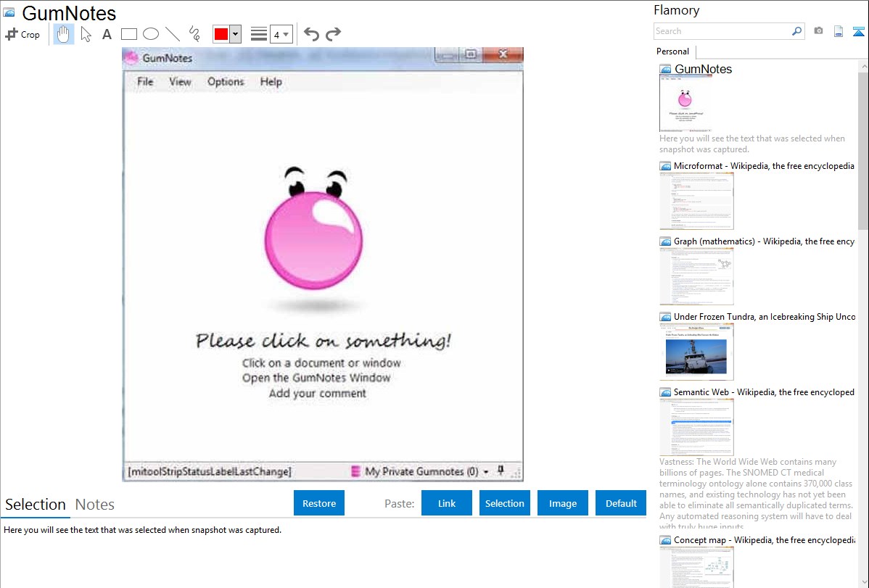Open the Concept map snapshot thumbnail
Image resolution: width=869 pixels, height=588 pixels.
click(x=696, y=568)
